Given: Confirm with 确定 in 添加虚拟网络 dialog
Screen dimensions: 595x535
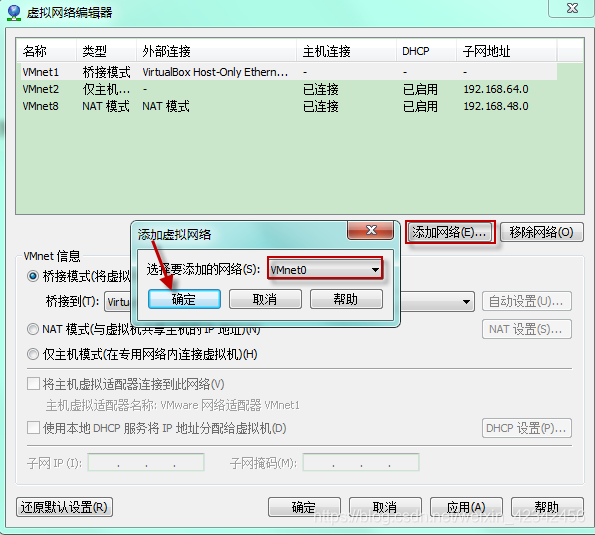Looking at the screenshot, I should 184,299.
